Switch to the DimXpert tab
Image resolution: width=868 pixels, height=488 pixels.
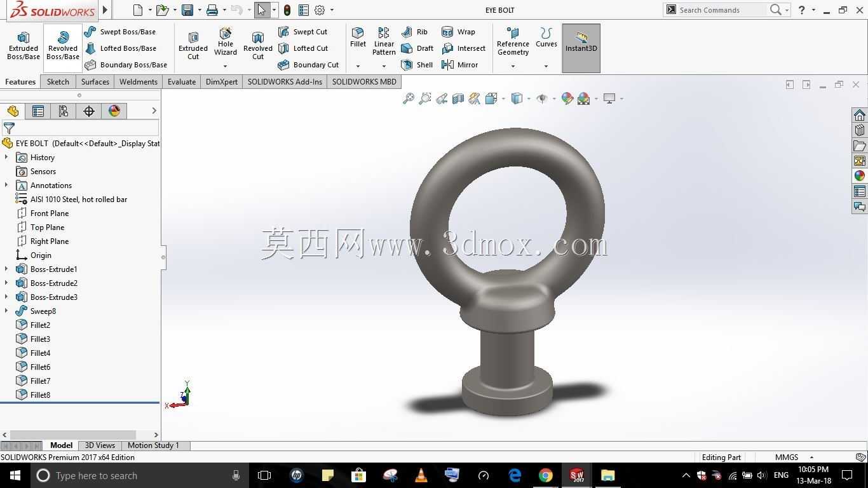(x=222, y=82)
